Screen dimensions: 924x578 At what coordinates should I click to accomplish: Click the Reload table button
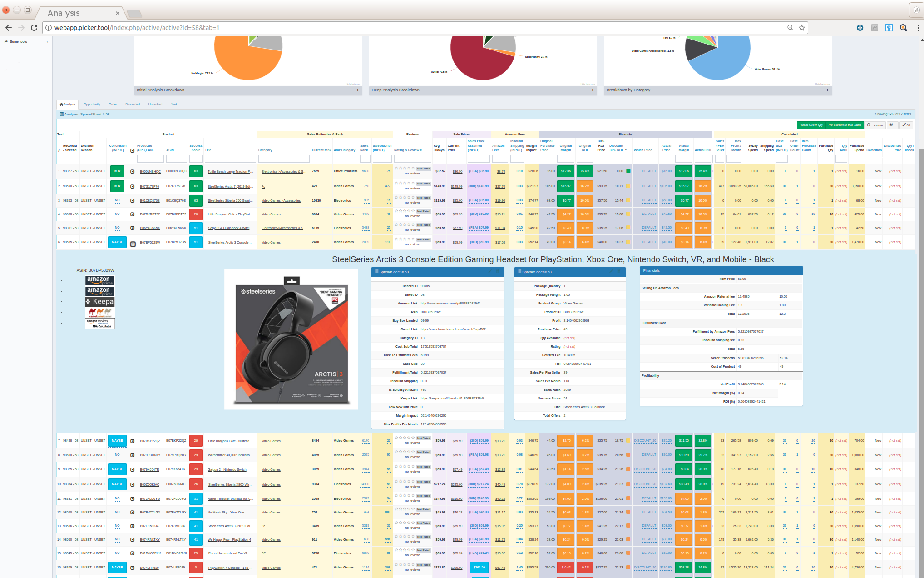(875, 125)
